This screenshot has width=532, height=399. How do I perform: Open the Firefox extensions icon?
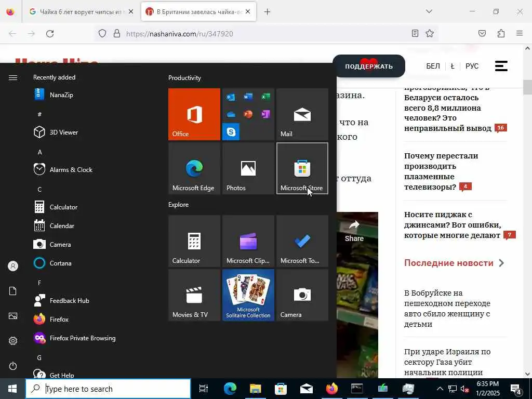(x=501, y=33)
